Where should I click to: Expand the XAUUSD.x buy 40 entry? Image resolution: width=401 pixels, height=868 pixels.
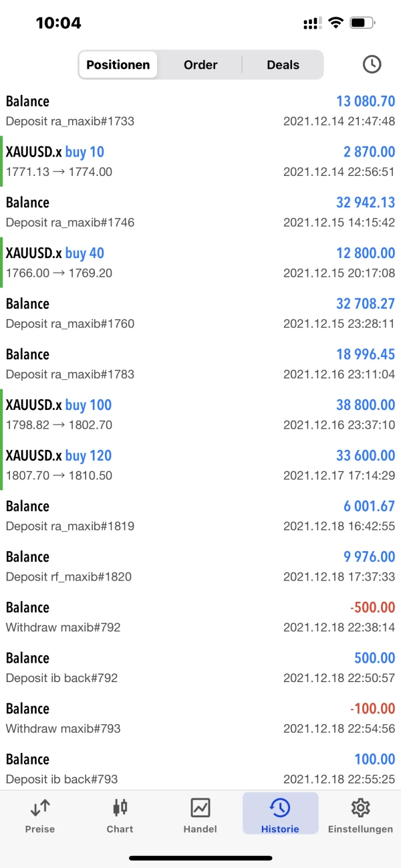[200, 262]
